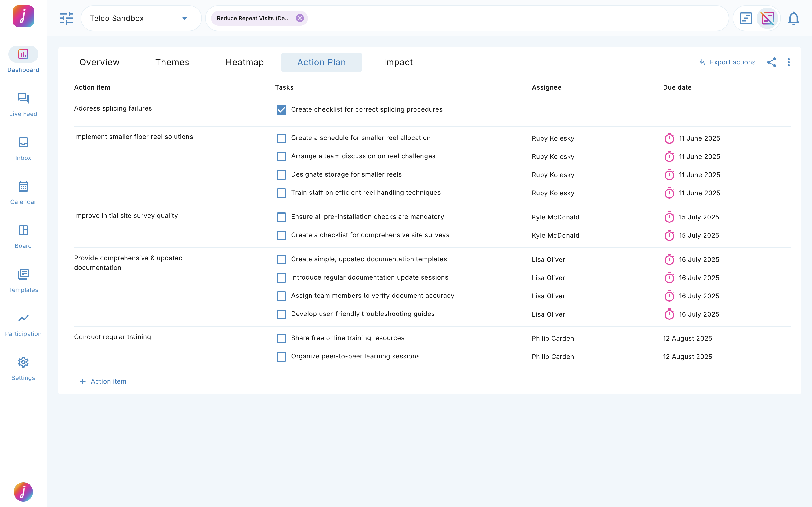812x507 pixels.
Task: Open the three-dot more options menu
Action: click(789, 62)
